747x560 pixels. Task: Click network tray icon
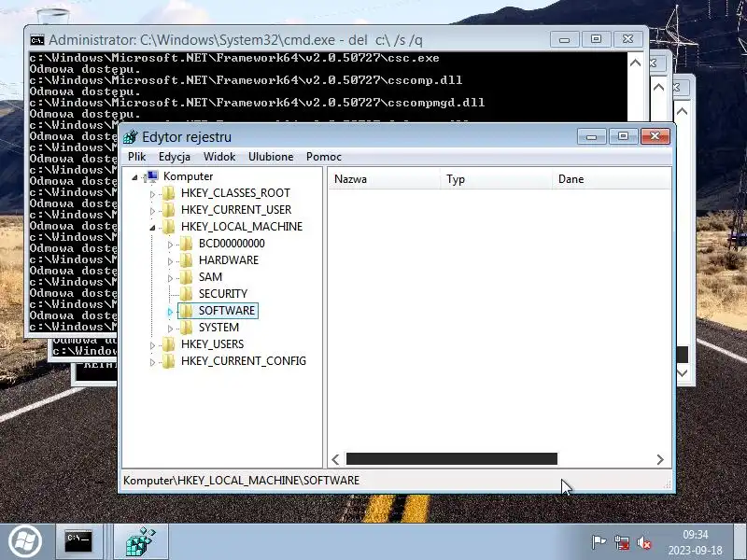(x=622, y=542)
